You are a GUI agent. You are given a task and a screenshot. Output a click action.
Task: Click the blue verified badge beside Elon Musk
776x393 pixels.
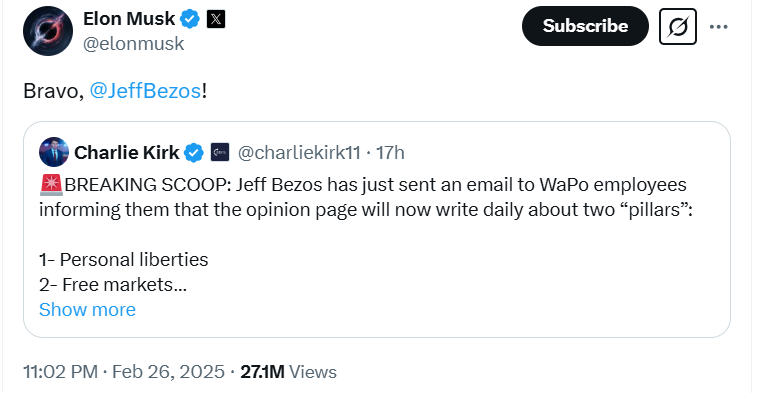(x=190, y=19)
